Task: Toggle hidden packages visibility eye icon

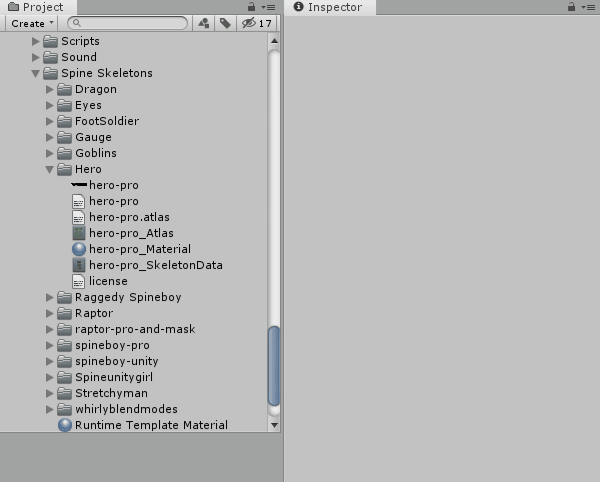Action: 250,23
